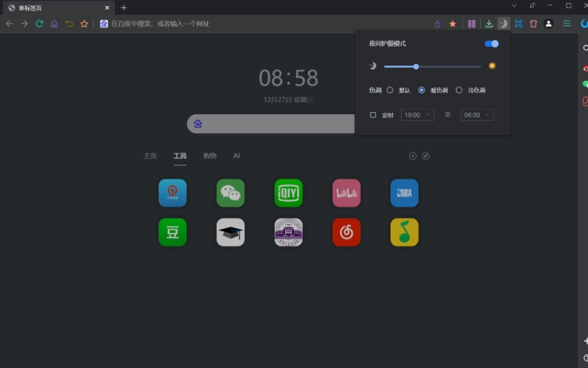Click the brightness slider handle
This screenshot has width=588, height=368.
(x=416, y=67)
